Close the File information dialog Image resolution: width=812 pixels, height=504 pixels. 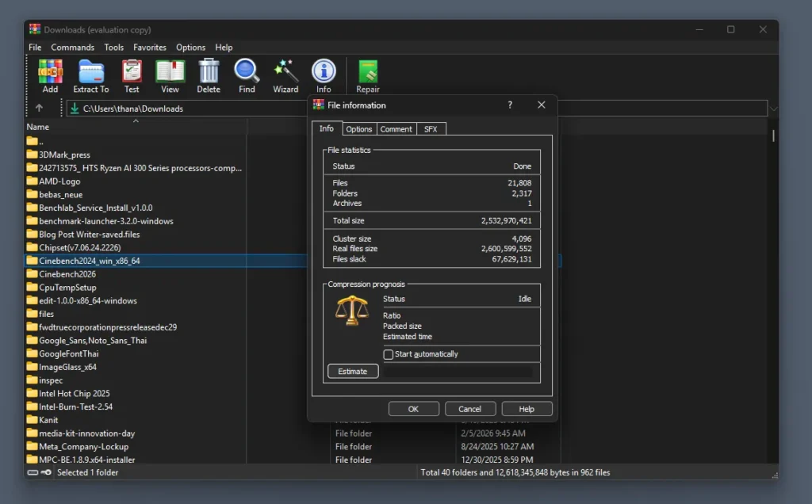point(541,105)
